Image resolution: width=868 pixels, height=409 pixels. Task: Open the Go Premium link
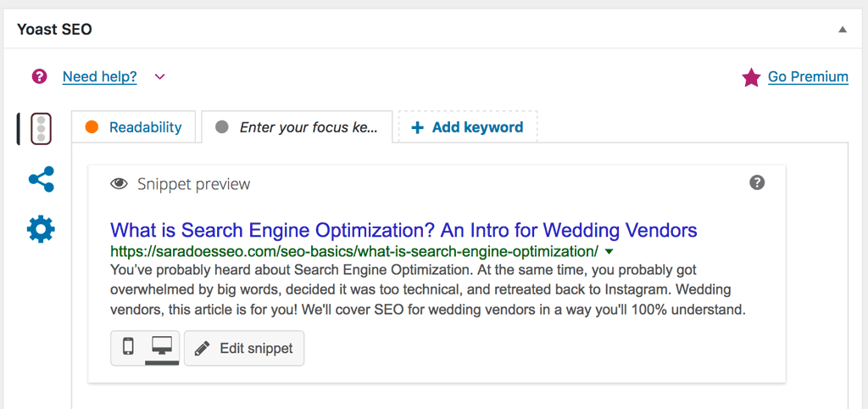808,77
